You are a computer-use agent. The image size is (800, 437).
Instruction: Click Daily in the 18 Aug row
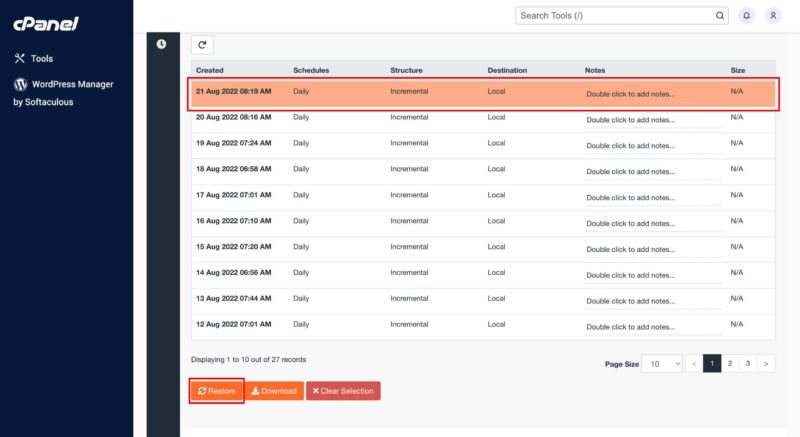click(301, 169)
